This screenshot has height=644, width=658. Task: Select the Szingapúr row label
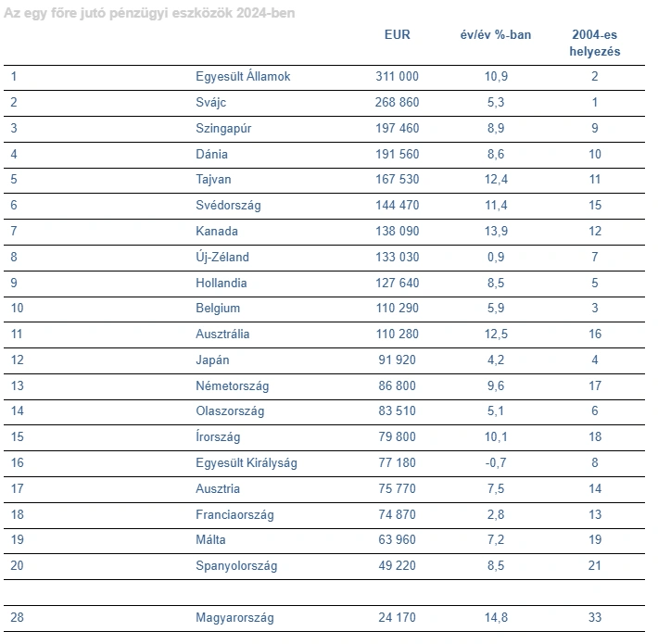[x=223, y=129]
